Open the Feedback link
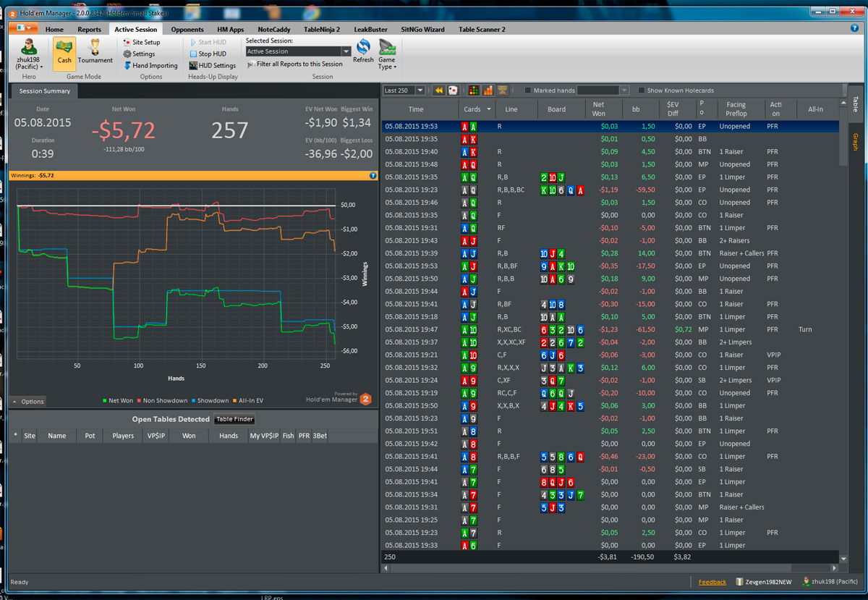This screenshot has width=868, height=600. tap(712, 582)
